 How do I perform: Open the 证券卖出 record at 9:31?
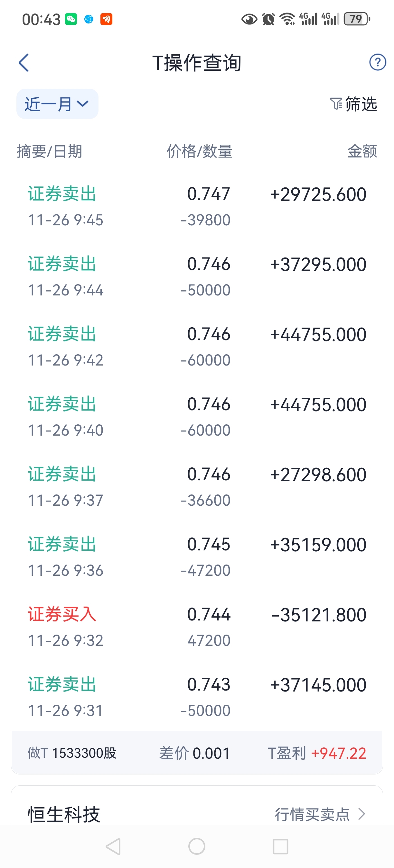(197, 697)
